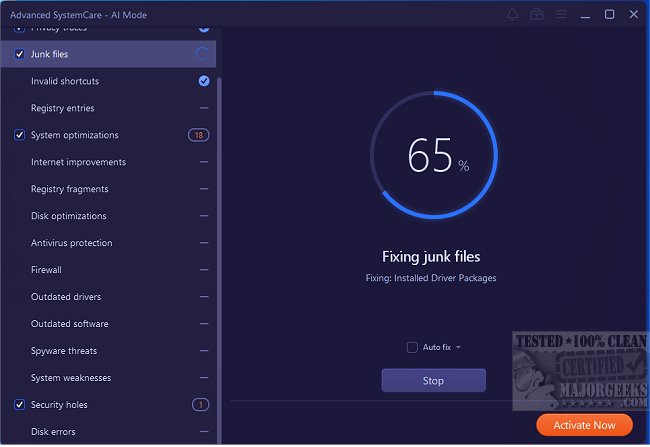The width and height of the screenshot is (650, 447).
Task: Click the Security holes label
Action: (x=59, y=405)
